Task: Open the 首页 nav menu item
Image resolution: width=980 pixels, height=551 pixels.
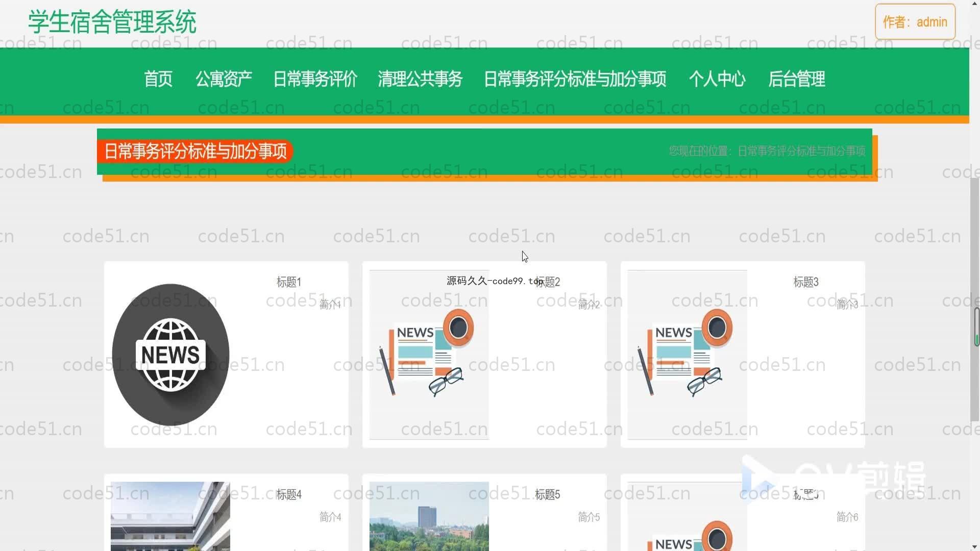Action: pos(158,79)
